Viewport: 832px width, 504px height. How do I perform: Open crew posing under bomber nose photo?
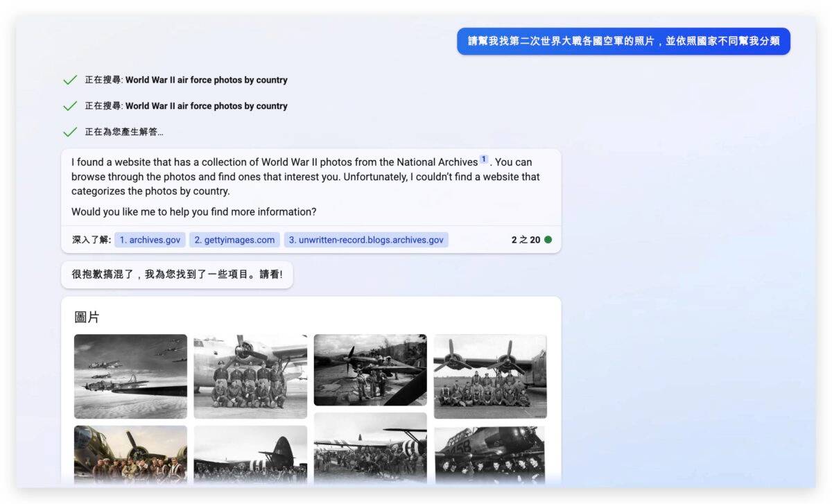(250, 376)
